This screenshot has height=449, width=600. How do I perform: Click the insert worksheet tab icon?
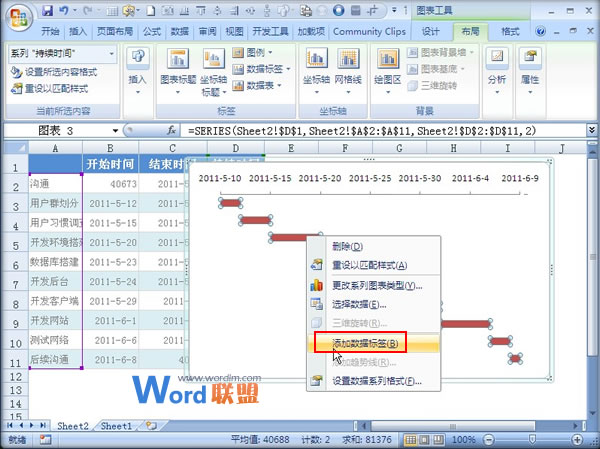152,426
